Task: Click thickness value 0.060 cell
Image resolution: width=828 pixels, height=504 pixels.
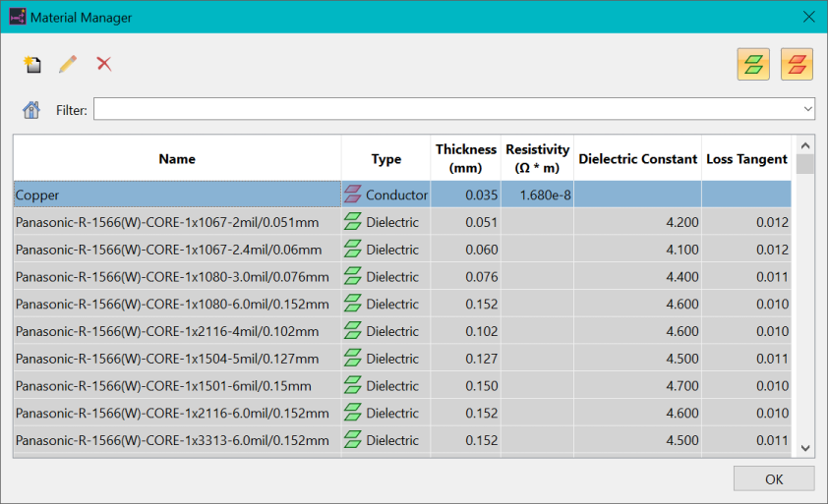Action: tap(466, 250)
